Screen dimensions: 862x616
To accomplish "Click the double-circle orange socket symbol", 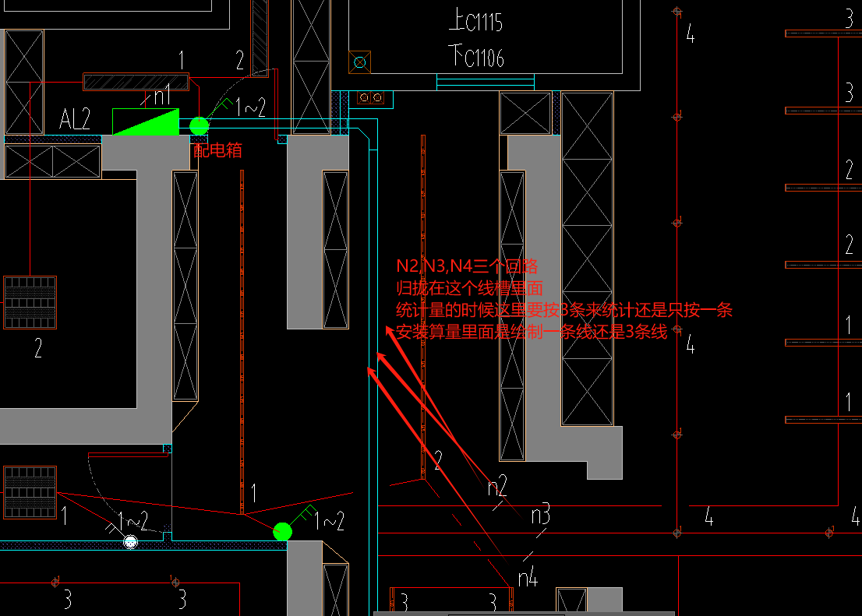I will pyautogui.click(x=371, y=98).
